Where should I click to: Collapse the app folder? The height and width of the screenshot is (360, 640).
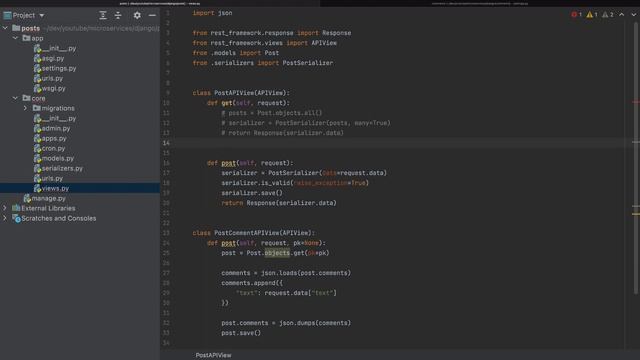coord(16,38)
